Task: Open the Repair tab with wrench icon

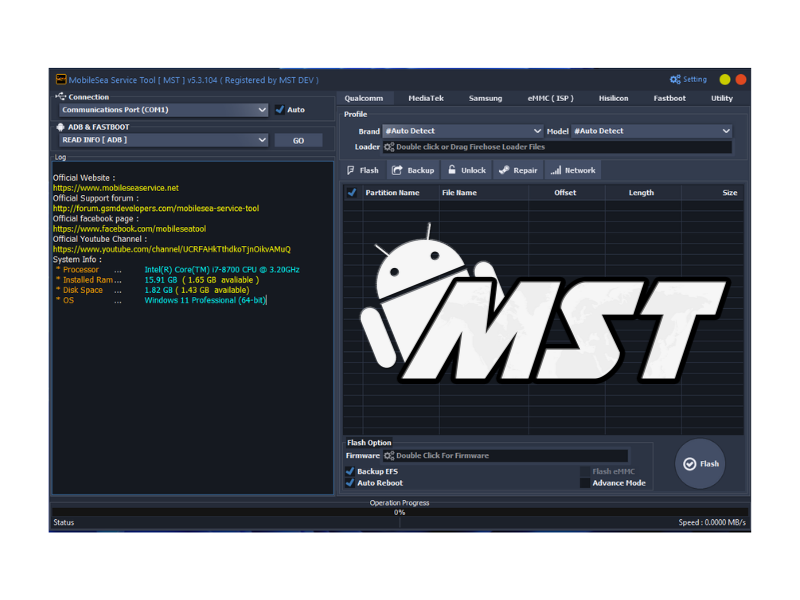Action: point(518,170)
